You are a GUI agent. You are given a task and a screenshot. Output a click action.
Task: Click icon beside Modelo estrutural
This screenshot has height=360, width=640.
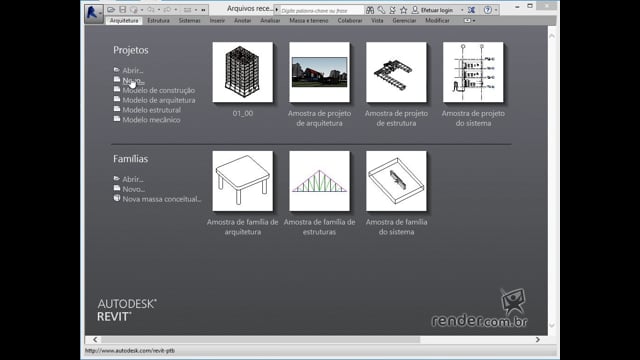(117, 109)
